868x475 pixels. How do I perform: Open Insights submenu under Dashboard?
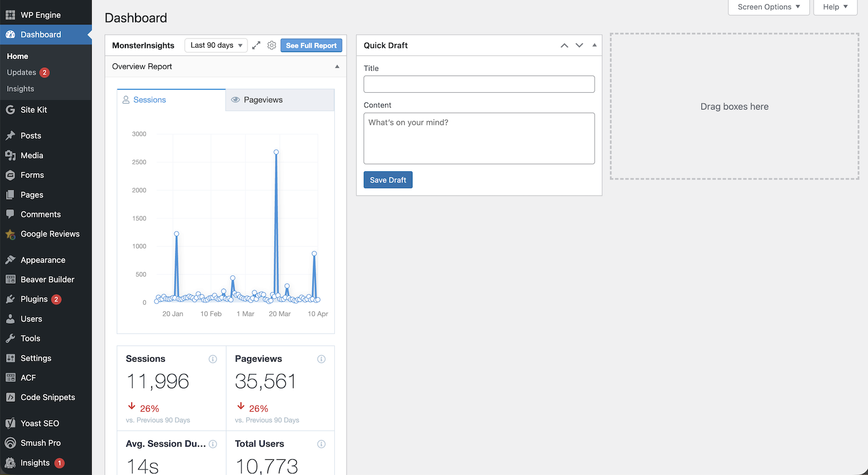(21, 89)
